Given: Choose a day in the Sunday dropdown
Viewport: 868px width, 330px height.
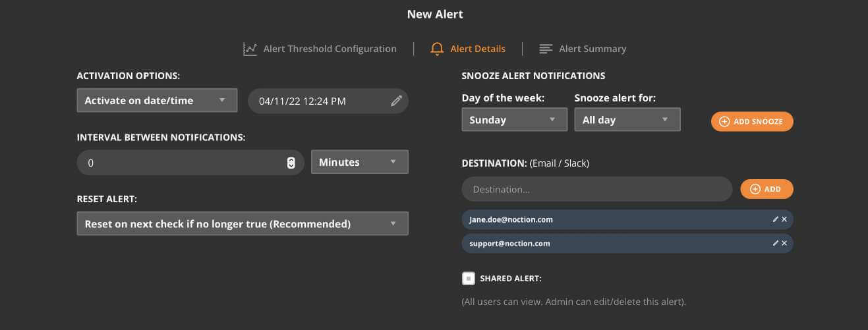Looking at the screenshot, I should 514,120.
